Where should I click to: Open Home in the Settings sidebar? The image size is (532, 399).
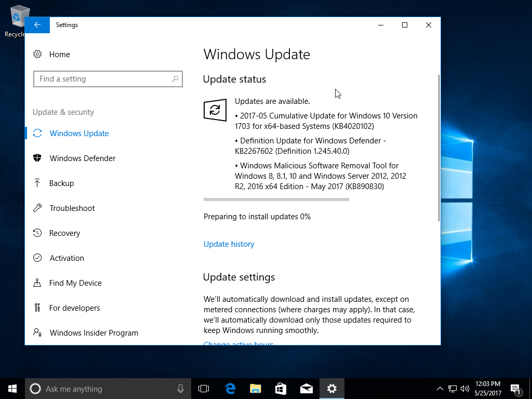click(x=59, y=54)
